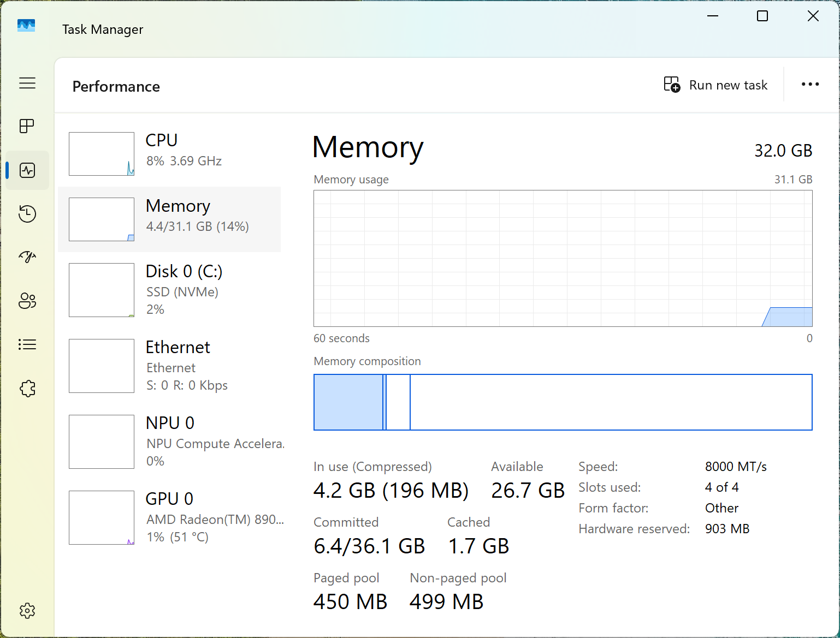The height and width of the screenshot is (638, 840).
Task: Maximize the Task Manager window
Action: (x=762, y=16)
